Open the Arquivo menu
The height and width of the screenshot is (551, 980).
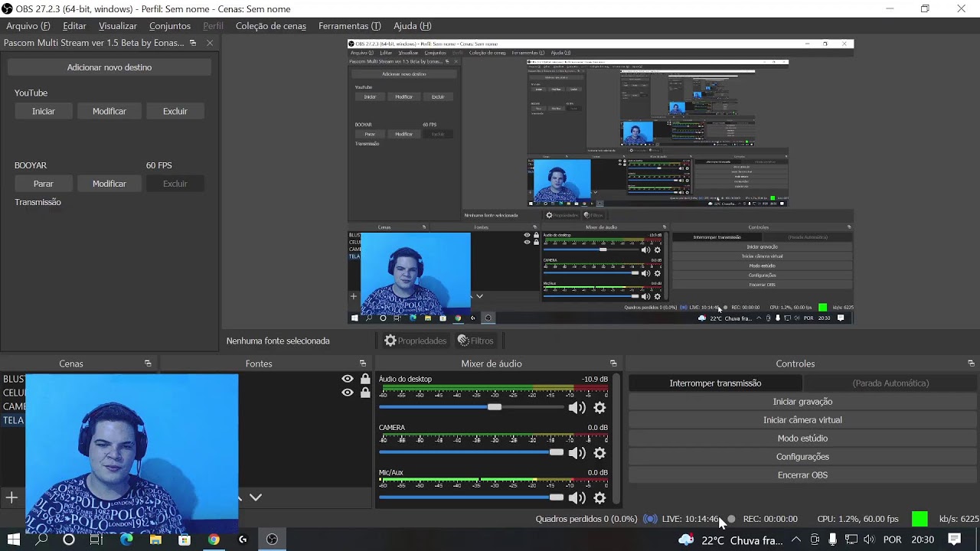28,26
